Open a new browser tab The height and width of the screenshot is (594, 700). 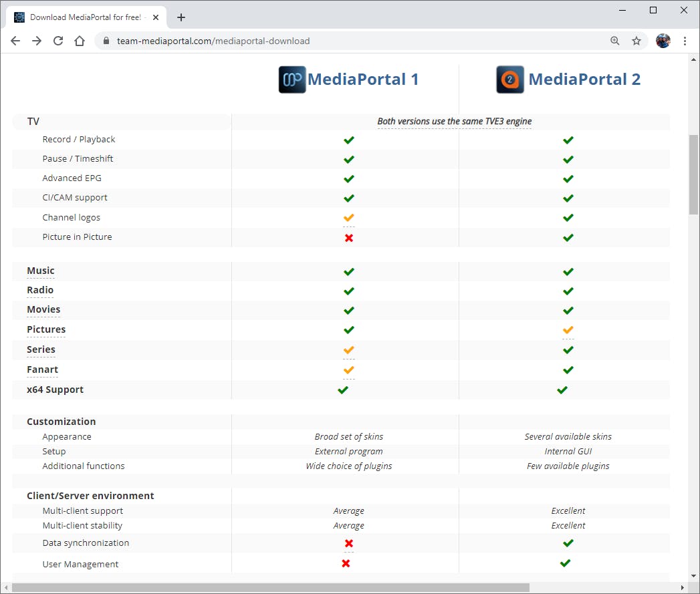point(181,17)
